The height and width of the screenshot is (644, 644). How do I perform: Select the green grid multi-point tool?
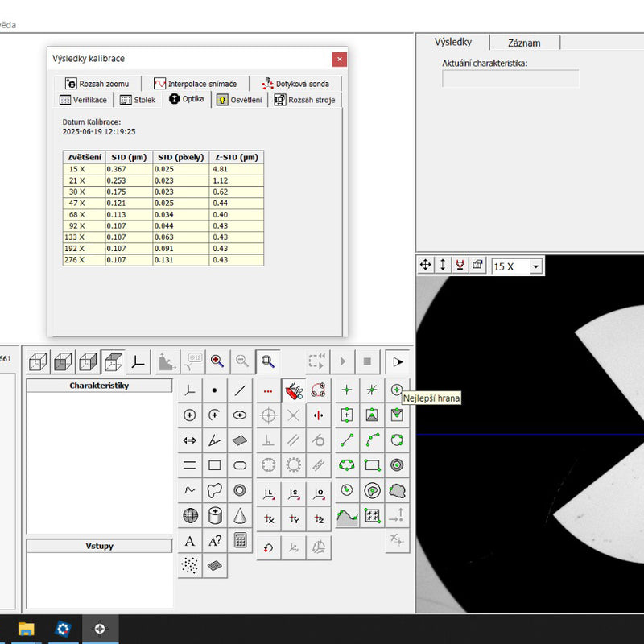point(372,515)
